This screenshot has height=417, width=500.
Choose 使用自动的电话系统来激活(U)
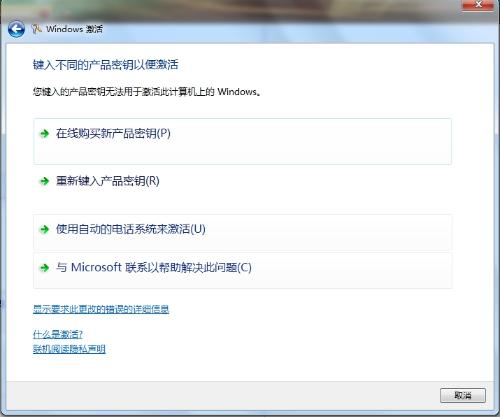point(242,233)
